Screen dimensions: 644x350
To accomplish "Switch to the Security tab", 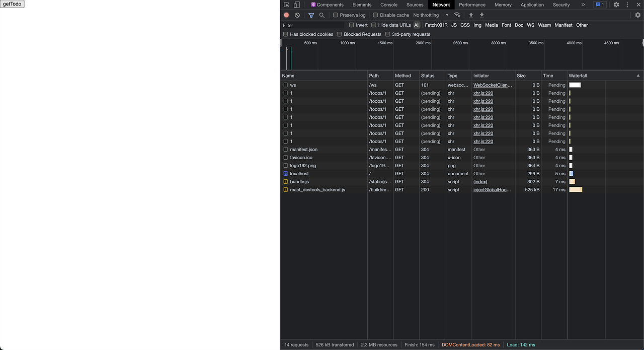I will [561, 5].
